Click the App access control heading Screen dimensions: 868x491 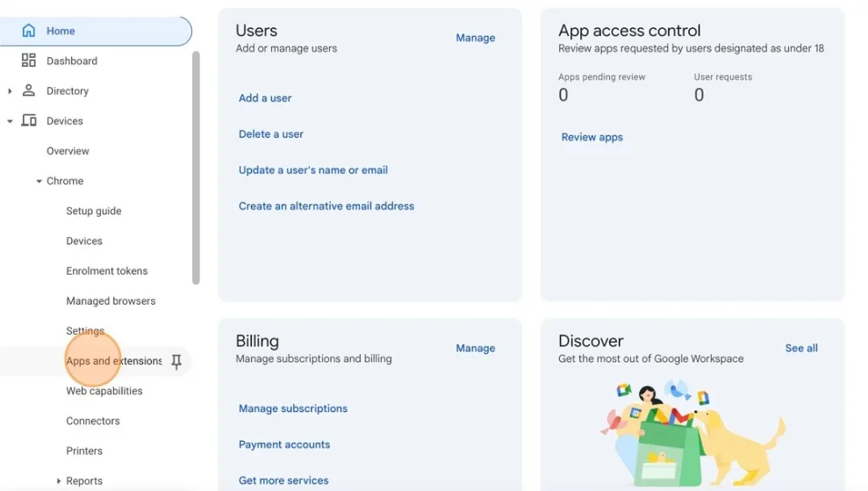pos(629,31)
